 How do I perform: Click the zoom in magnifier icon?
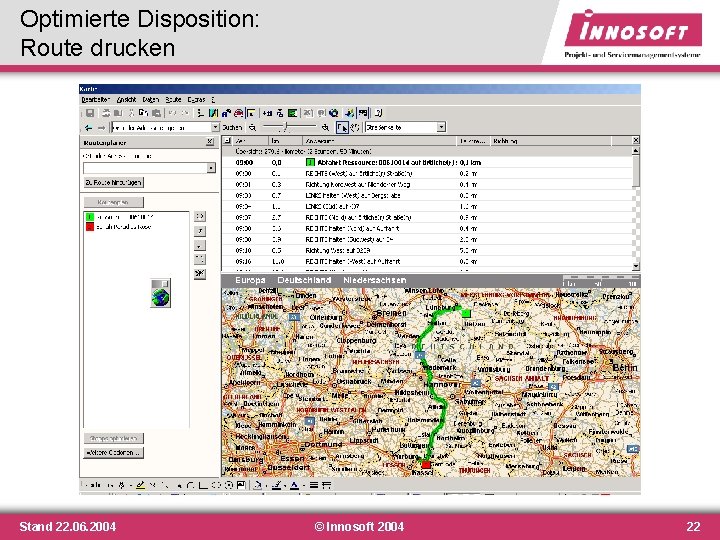click(325, 127)
